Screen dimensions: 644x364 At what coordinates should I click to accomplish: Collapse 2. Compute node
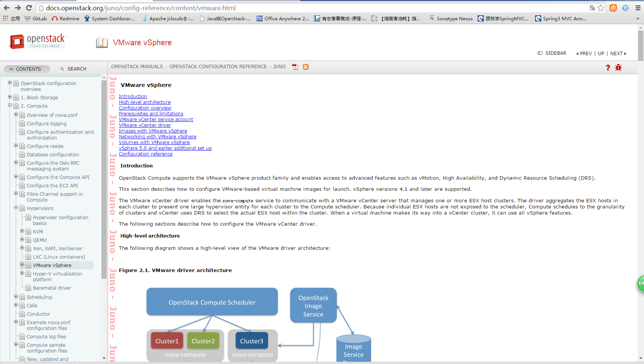click(x=10, y=105)
